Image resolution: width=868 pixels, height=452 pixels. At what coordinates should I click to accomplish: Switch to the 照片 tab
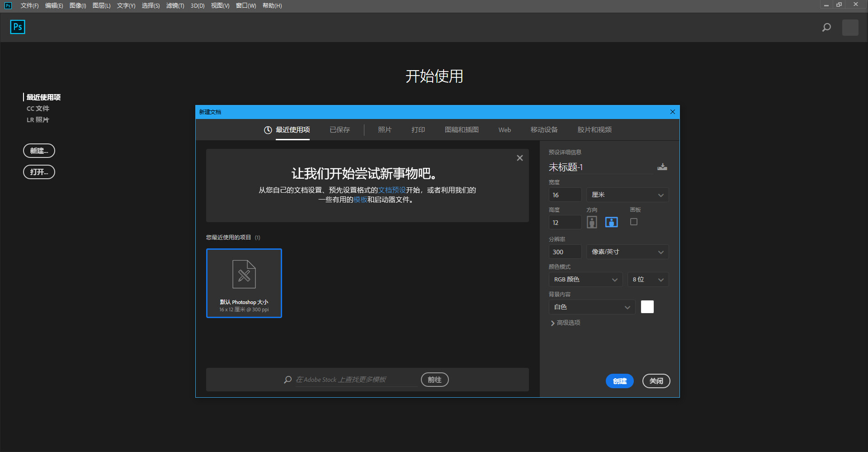click(x=385, y=130)
